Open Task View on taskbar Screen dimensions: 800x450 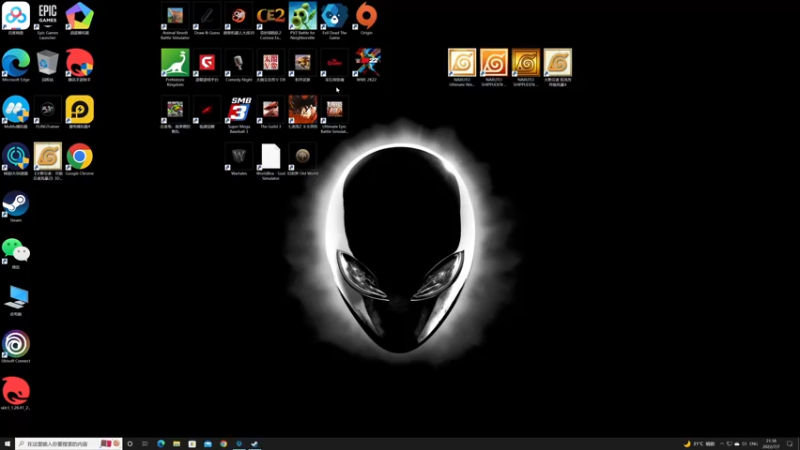coord(145,444)
